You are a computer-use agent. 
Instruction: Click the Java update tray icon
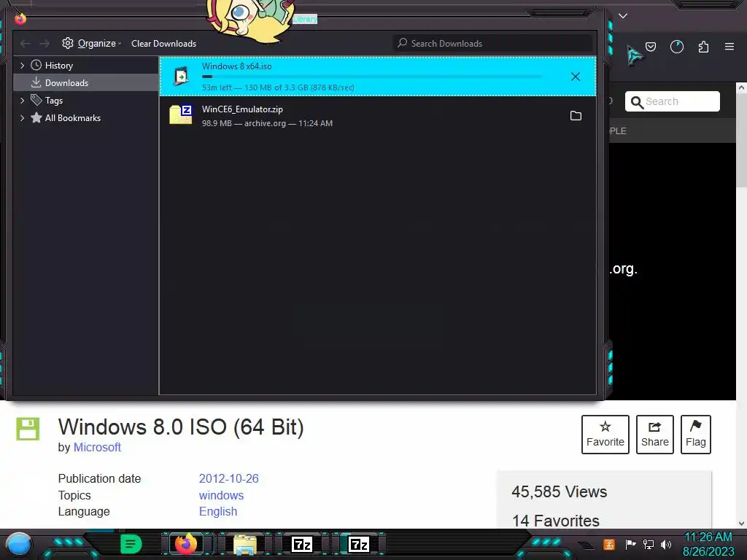click(609, 544)
